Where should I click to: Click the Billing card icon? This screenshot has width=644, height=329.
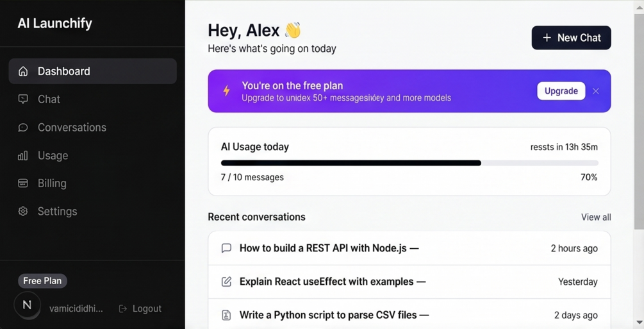23,183
